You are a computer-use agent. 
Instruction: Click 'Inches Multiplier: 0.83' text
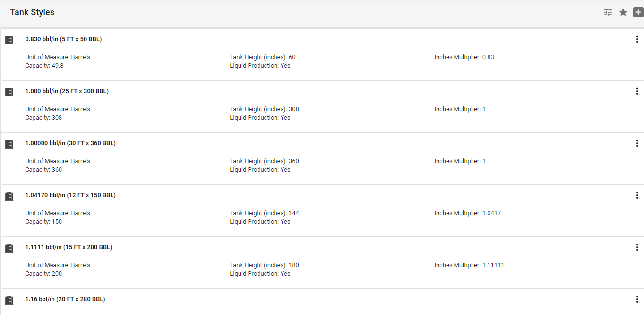pyautogui.click(x=464, y=57)
